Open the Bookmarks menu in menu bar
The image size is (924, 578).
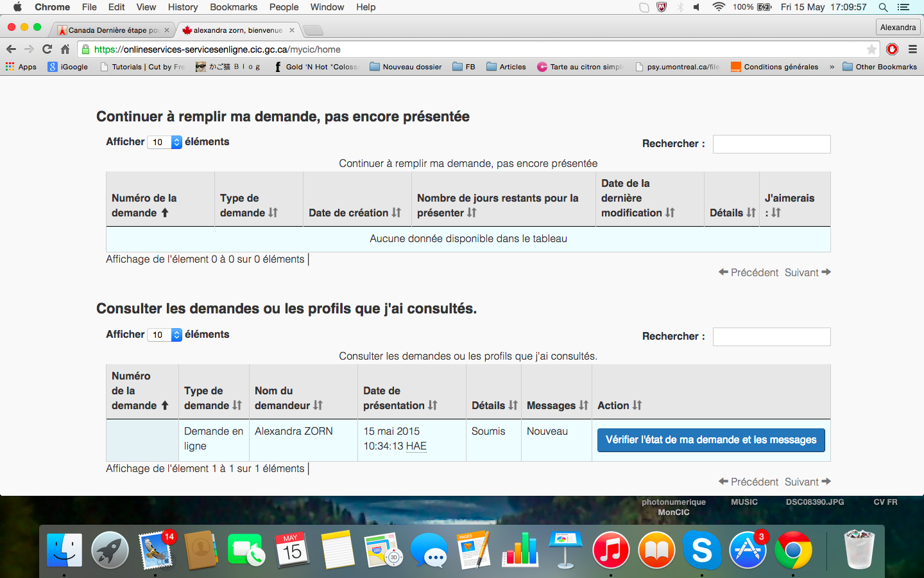(234, 7)
